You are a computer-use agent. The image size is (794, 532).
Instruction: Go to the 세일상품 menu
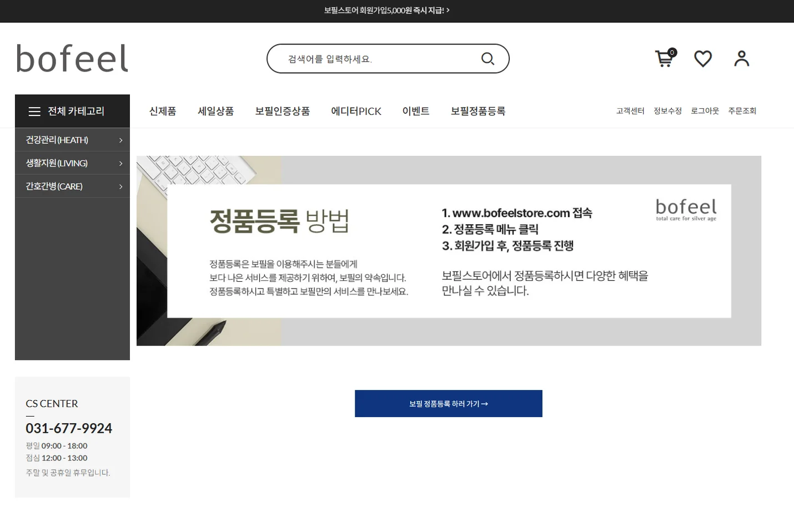[x=216, y=111]
